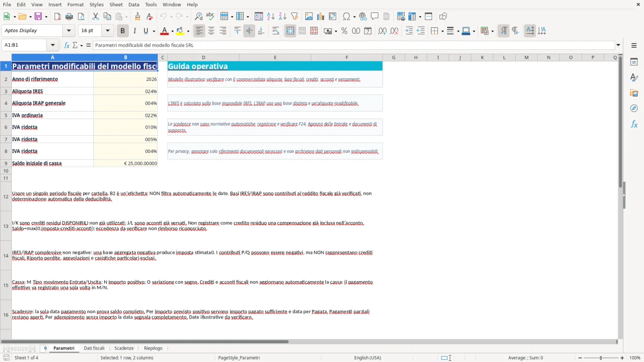
Task: Toggle Center Horizontally alignment
Action: click(x=211, y=31)
